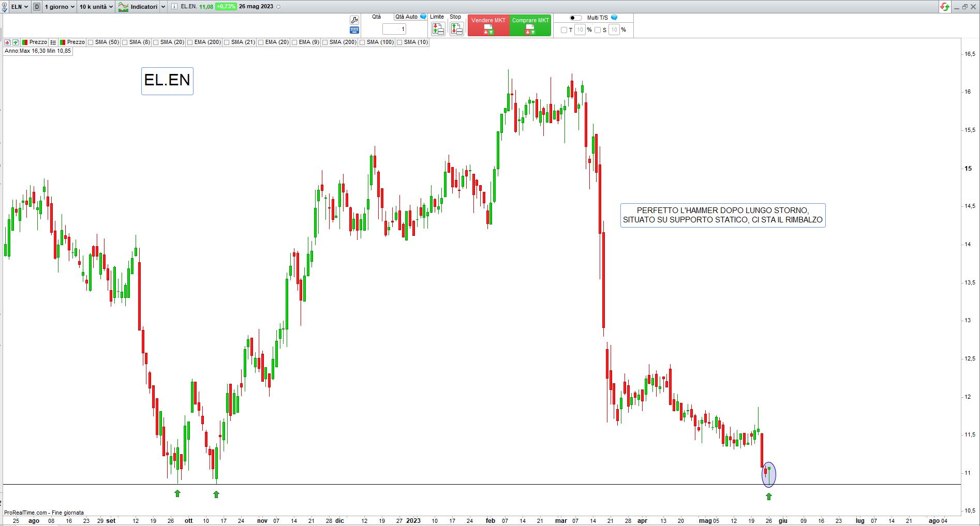Screen dimensions: 980x526
Task: Click the Stop order icon
Action: tap(456, 29)
